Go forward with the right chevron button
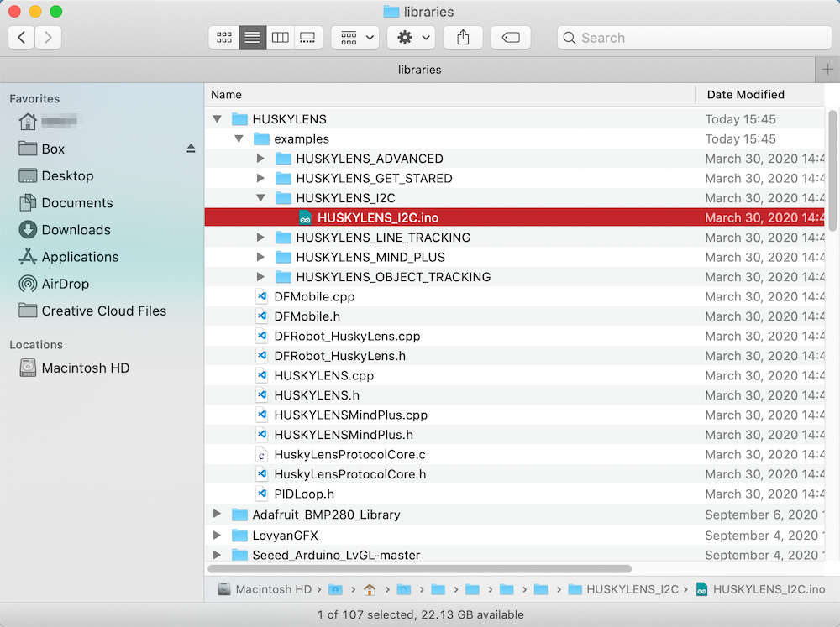840x627 pixels. click(48, 38)
